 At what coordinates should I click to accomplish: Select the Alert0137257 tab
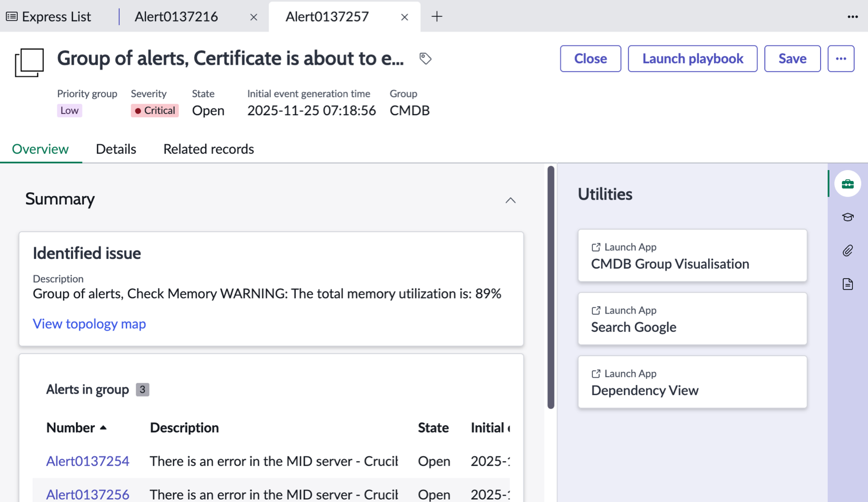[x=327, y=17]
